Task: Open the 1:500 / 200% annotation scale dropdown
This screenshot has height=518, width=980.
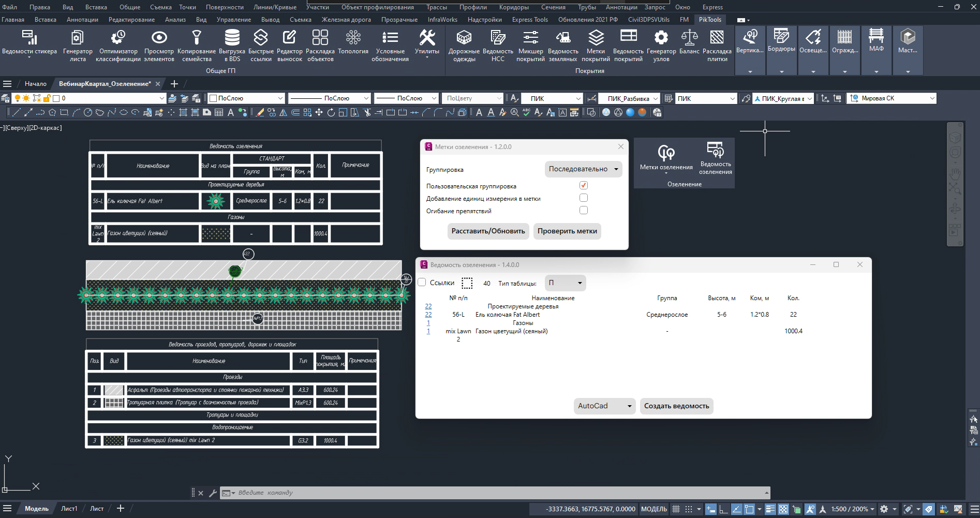Action: [x=853, y=509]
